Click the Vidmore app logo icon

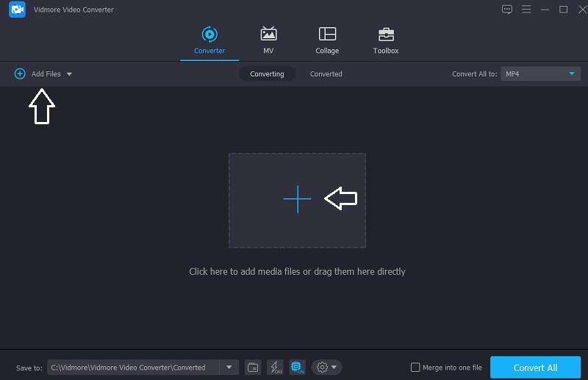coord(17,10)
